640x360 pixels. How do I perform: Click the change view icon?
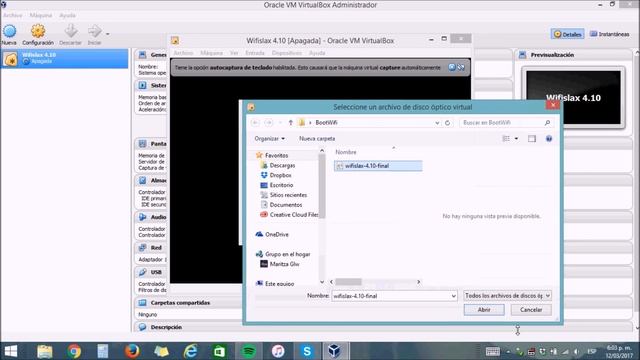pyautogui.click(x=506, y=139)
